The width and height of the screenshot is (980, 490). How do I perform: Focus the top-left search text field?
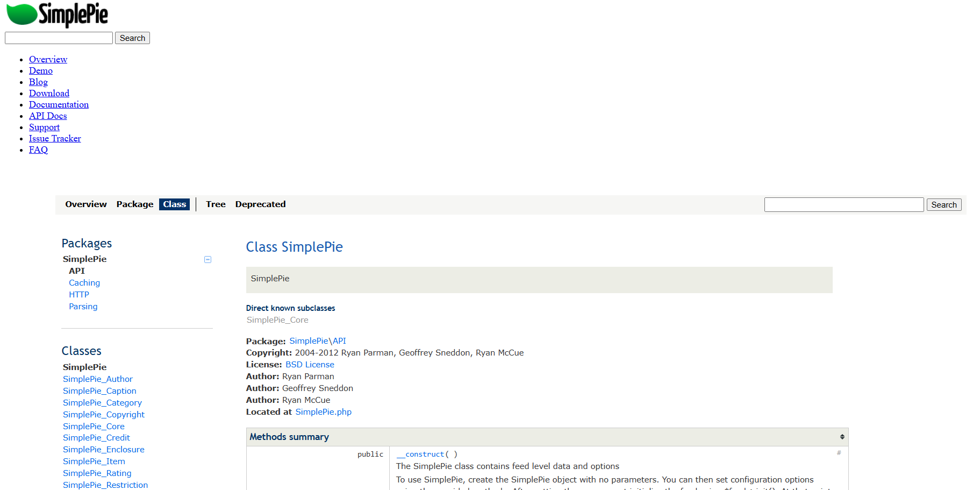coord(59,38)
